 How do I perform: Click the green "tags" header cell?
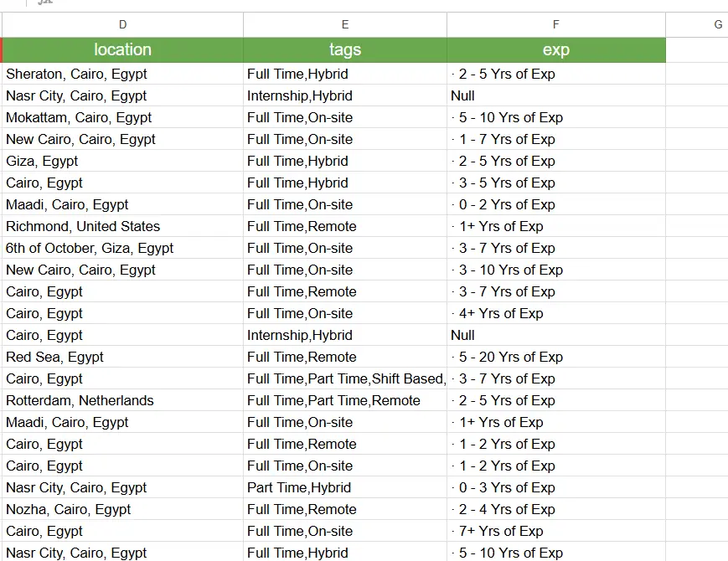click(x=345, y=50)
